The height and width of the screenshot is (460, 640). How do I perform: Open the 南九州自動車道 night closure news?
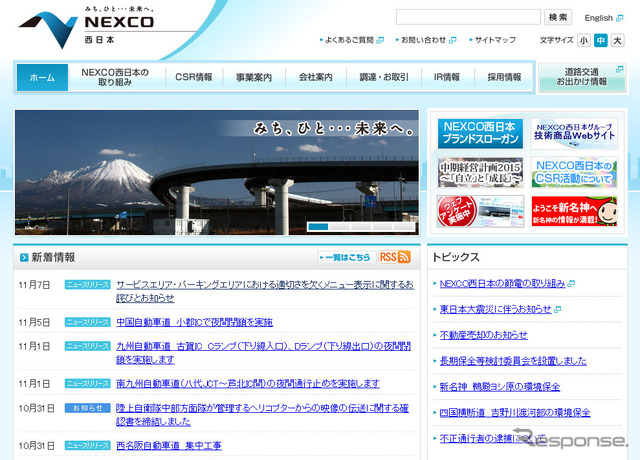coord(248,384)
